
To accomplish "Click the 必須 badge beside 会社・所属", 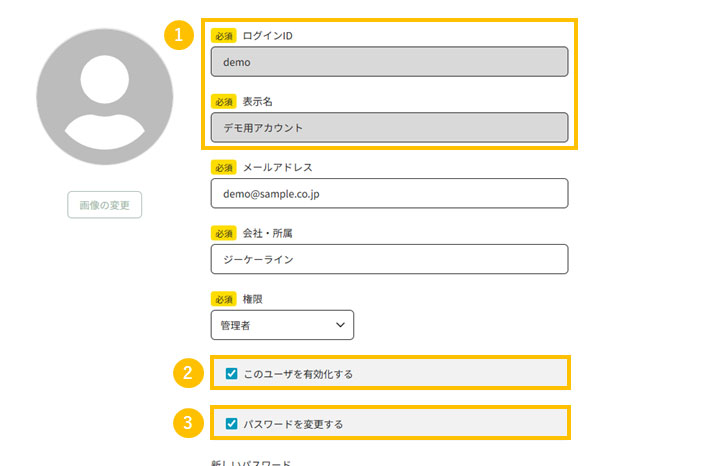I will click(223, 233).
